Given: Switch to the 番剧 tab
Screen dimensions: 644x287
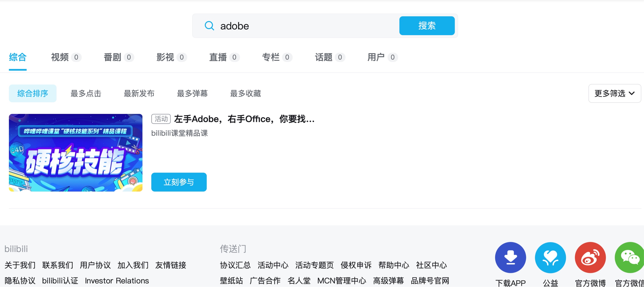Looking at the screenshot, I should click(113, 57).
